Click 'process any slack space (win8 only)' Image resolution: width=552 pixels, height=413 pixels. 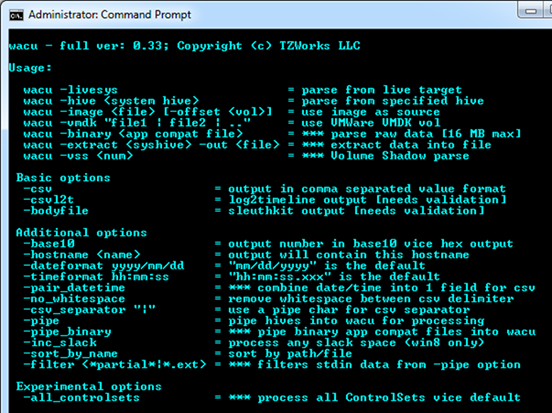[356, 343]
